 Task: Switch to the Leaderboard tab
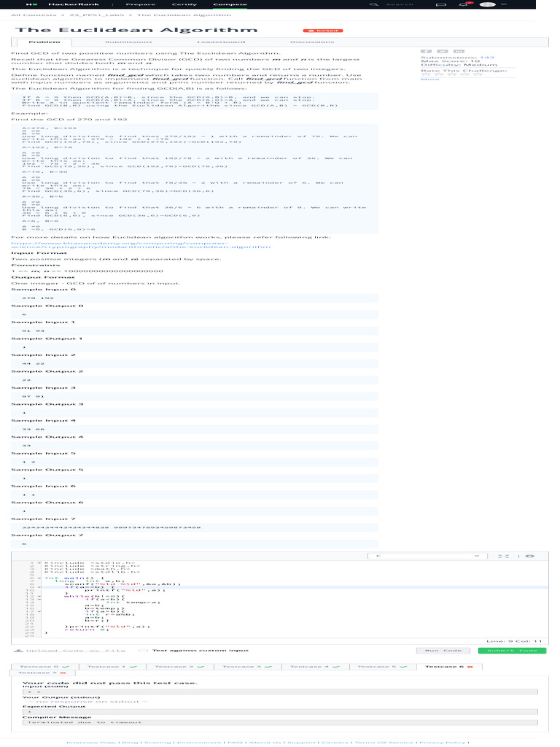221,42
